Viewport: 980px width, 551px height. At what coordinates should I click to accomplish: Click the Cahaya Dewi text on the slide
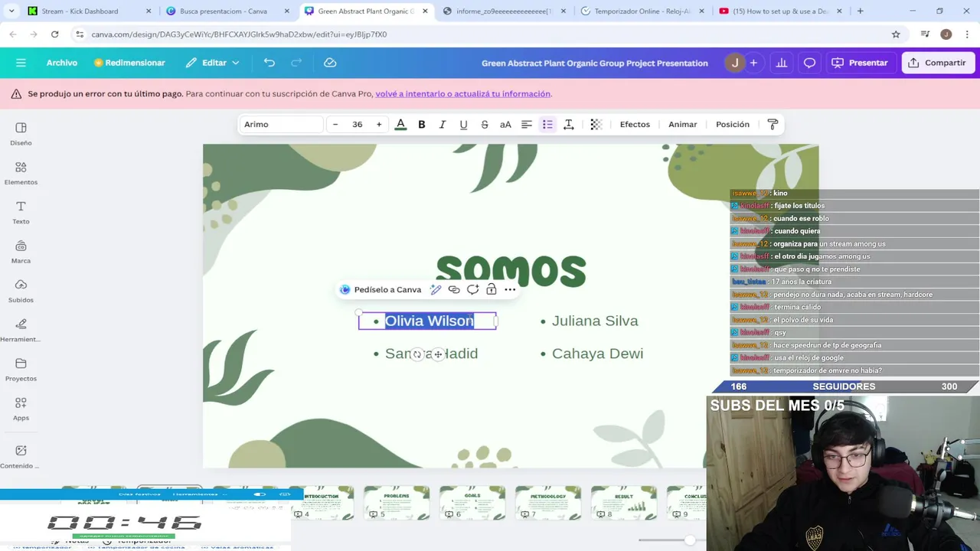pyautogui.click(x=597, y=354)
